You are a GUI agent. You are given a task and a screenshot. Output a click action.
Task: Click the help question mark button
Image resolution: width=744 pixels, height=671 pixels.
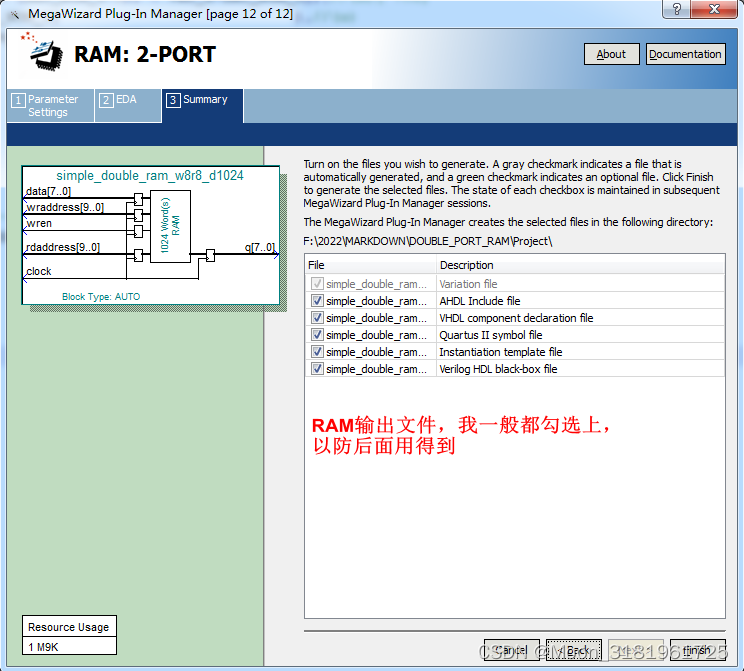pos(677,9)
